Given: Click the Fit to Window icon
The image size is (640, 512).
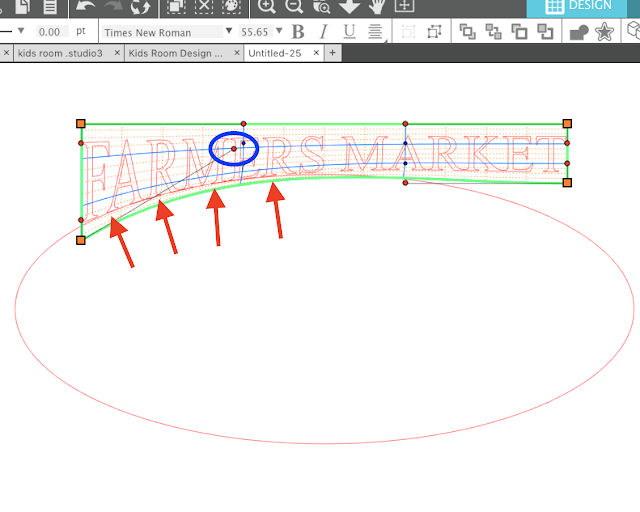Looking at the screenshot, I should point(404,5).
